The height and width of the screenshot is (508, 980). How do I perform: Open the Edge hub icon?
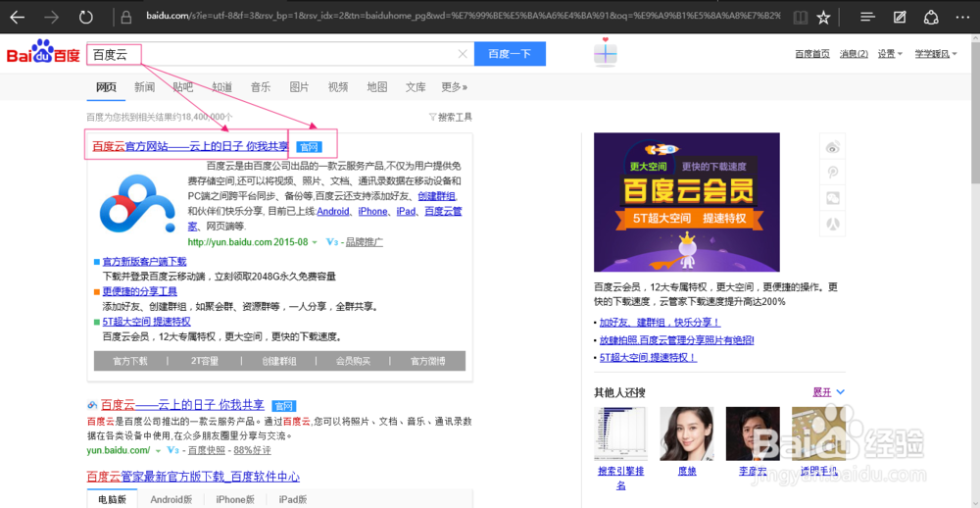[x=867, y=17]
